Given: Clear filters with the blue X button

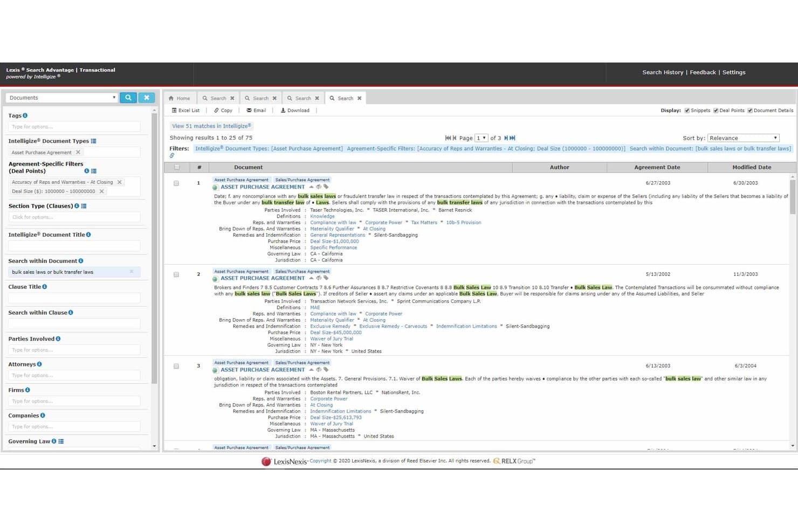Looking at the screenshot, I should [147, 98].
